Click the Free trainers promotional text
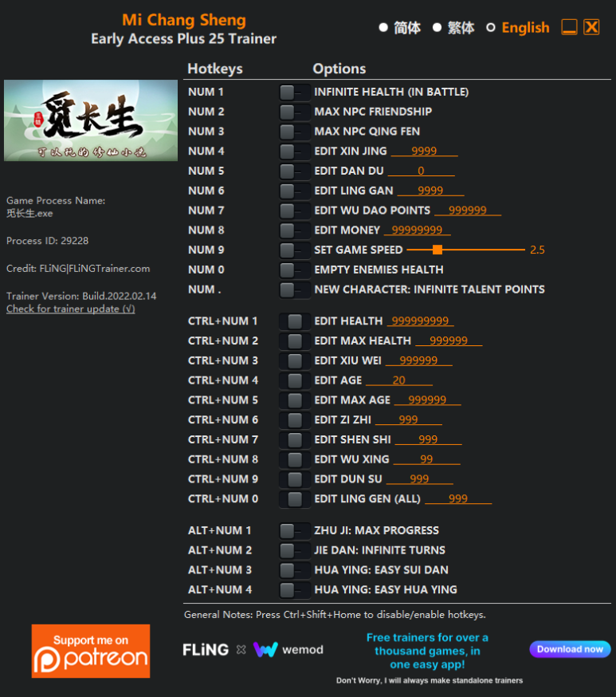Screen dimensions: 616x697 427,652
